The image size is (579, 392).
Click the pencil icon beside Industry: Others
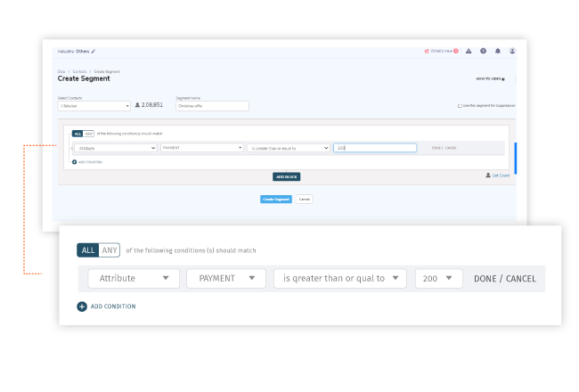(94, 52)
